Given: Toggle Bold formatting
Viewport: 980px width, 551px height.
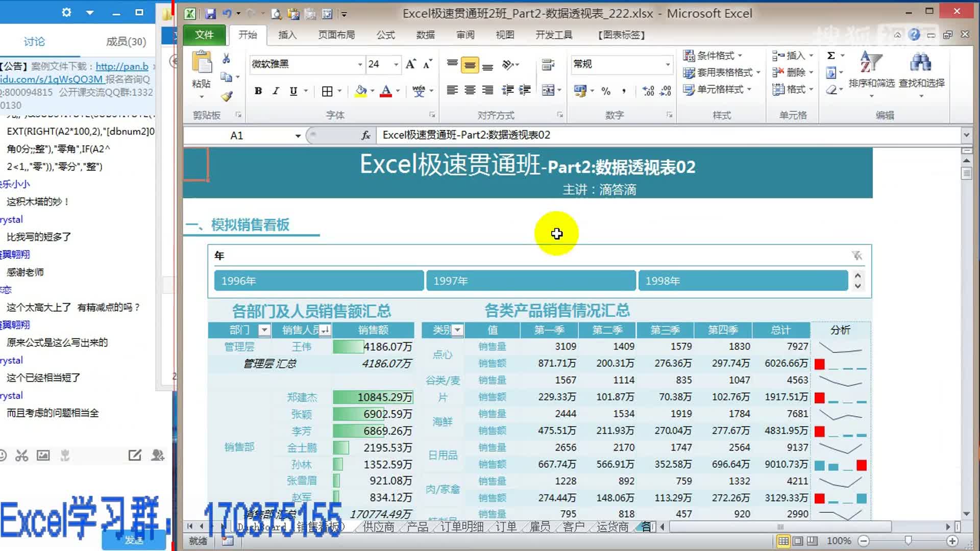Looking at the screenshot, I should click(x=258, y=91).
